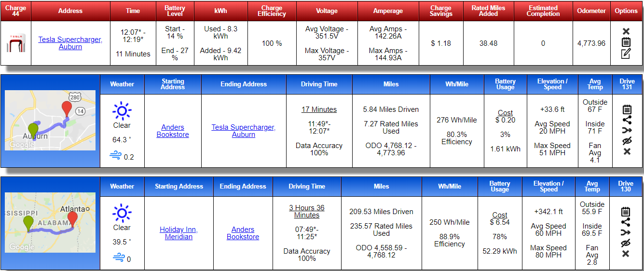Click wind icon showing 0.2
This screenshot has width=644, height=271.
(x=115, y=155)
